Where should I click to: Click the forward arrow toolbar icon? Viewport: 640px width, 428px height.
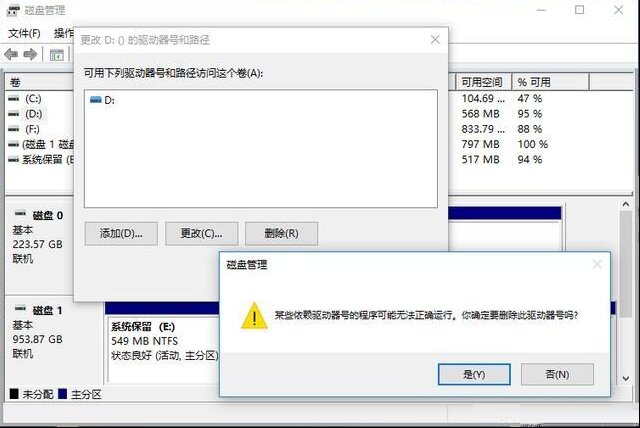(30, 54)
